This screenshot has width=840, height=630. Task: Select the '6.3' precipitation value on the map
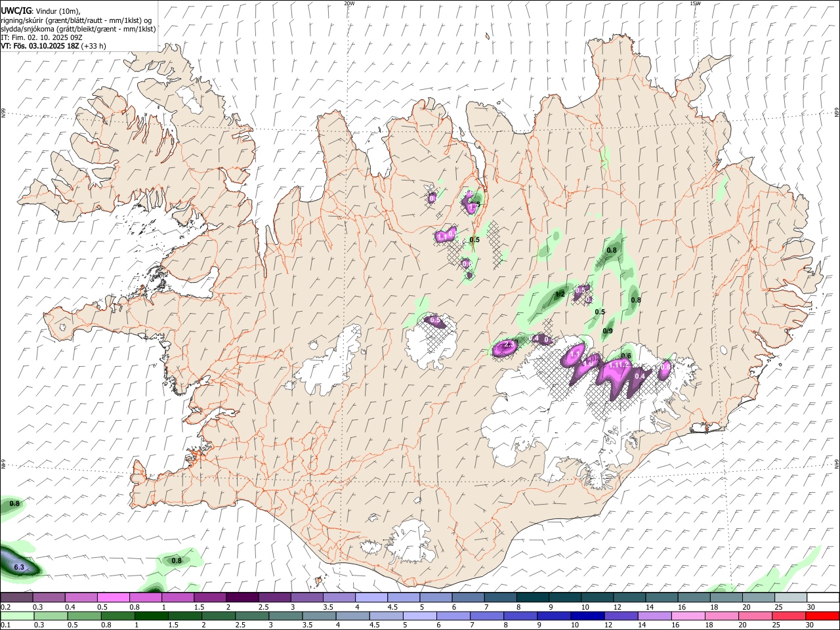pos(19,567)
